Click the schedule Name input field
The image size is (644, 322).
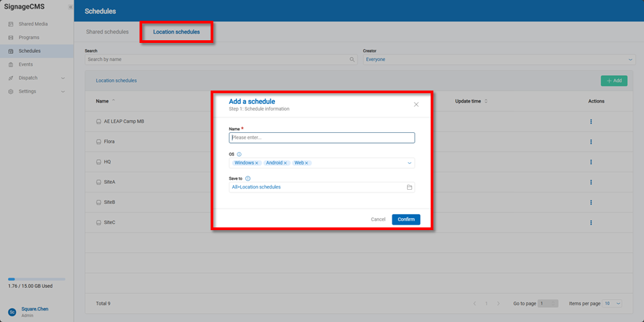point(321,138)
